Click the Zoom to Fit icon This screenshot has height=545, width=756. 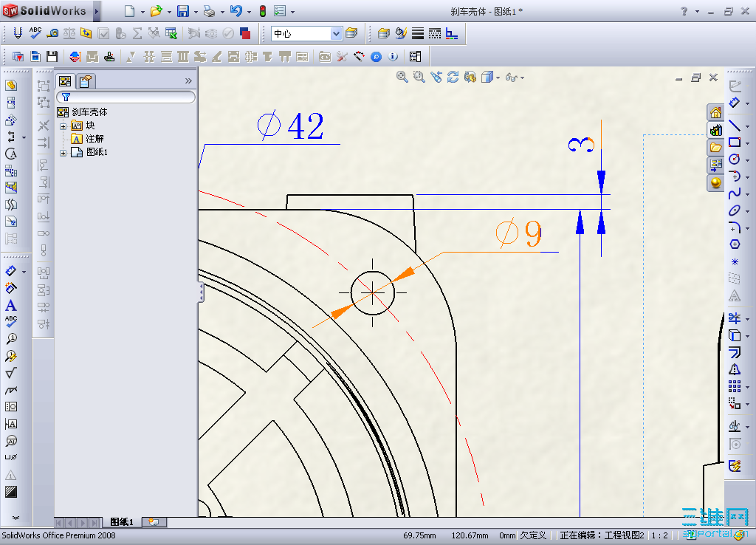pyautogui.click(x=402, y=77)
